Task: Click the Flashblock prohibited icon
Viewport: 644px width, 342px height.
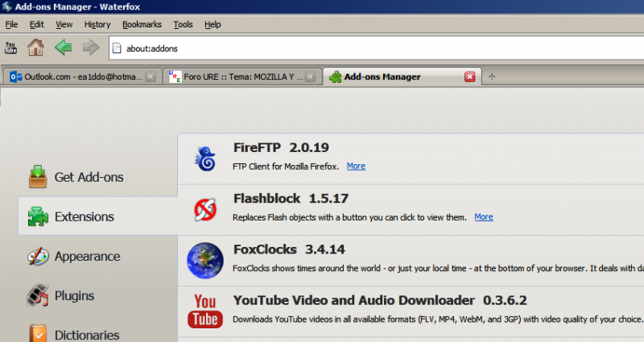Action: (x=205, y=209)
